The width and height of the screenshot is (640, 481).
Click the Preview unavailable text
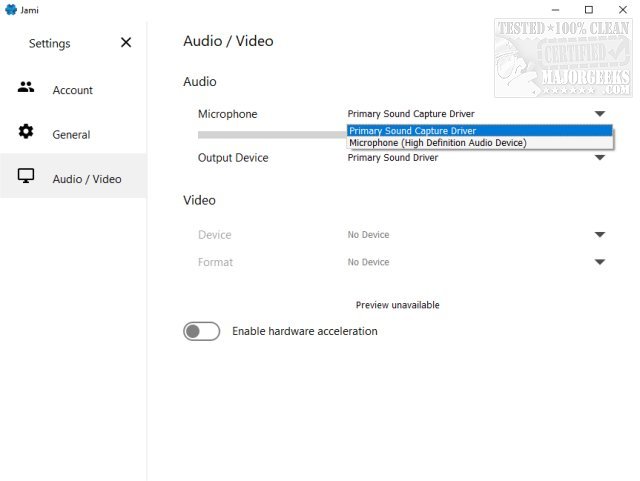398,305
